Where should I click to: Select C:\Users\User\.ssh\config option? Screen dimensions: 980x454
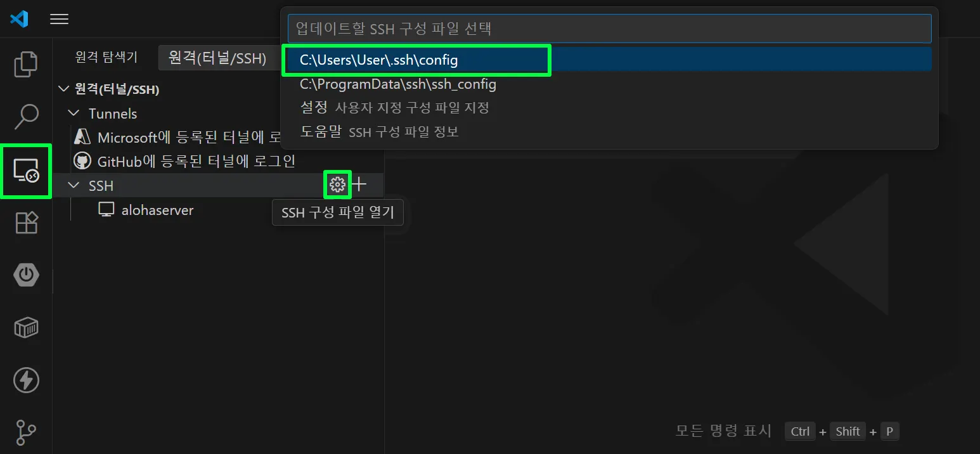pos(609,60)
